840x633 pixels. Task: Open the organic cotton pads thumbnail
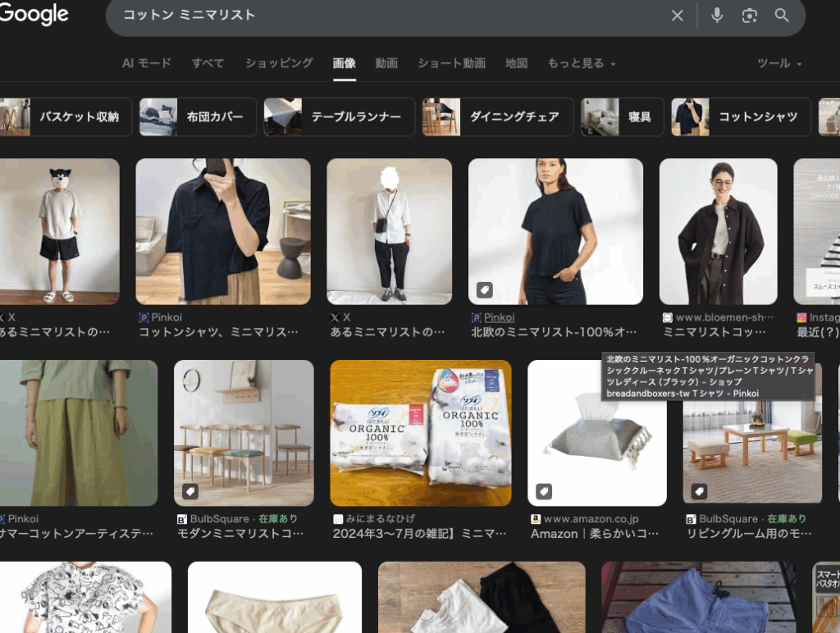[x=421, y=433]
